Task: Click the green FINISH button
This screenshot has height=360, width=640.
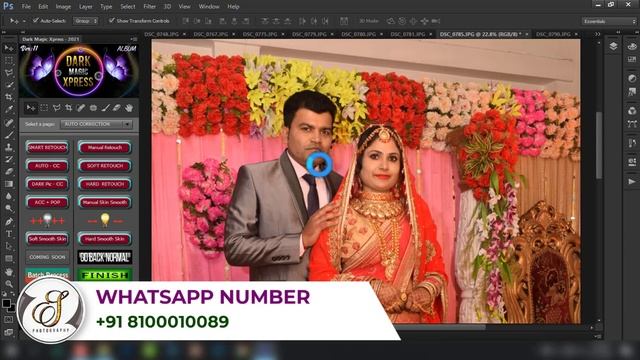Action: 105,275
